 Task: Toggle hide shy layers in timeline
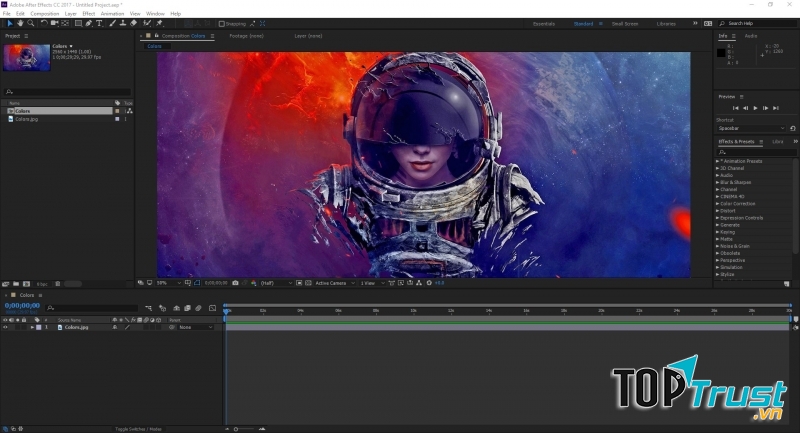pyautogui.click(x=177, y=308)
